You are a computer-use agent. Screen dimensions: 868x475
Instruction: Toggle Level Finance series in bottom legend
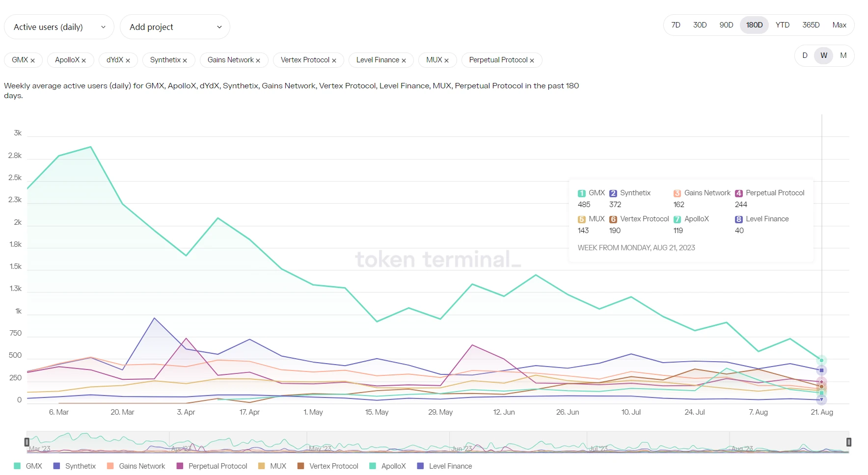445,466
